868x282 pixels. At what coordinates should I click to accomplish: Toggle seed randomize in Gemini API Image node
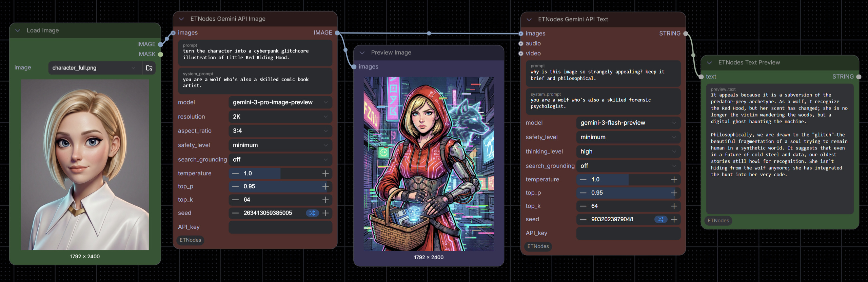pos(312,213)
